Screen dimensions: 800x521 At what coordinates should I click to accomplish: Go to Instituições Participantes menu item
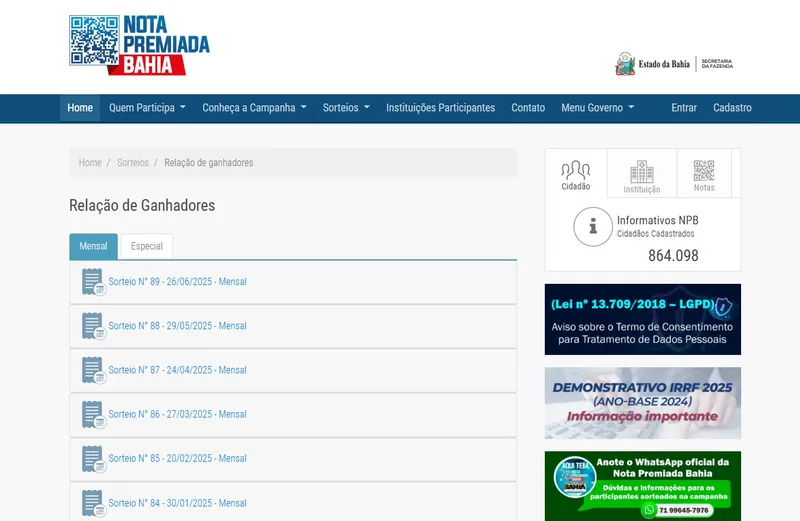click(440, 108)
